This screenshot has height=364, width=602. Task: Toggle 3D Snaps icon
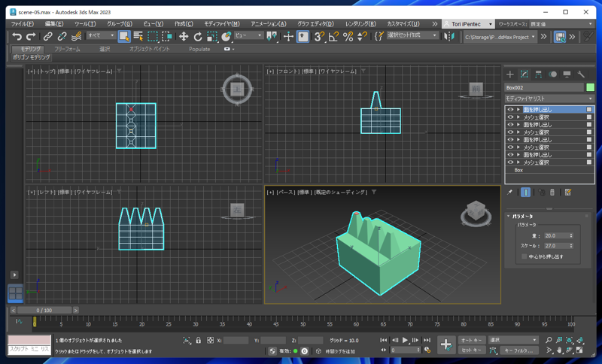pos(319,36)
